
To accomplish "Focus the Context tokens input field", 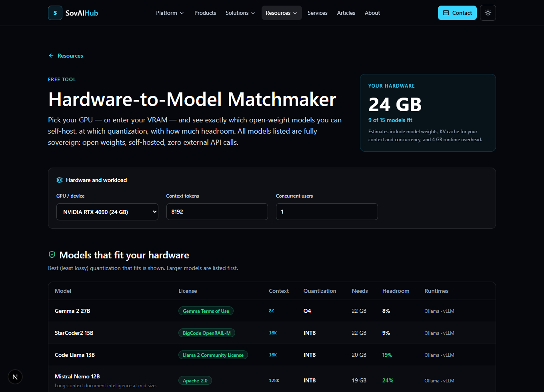I will [x=217, y=212].
